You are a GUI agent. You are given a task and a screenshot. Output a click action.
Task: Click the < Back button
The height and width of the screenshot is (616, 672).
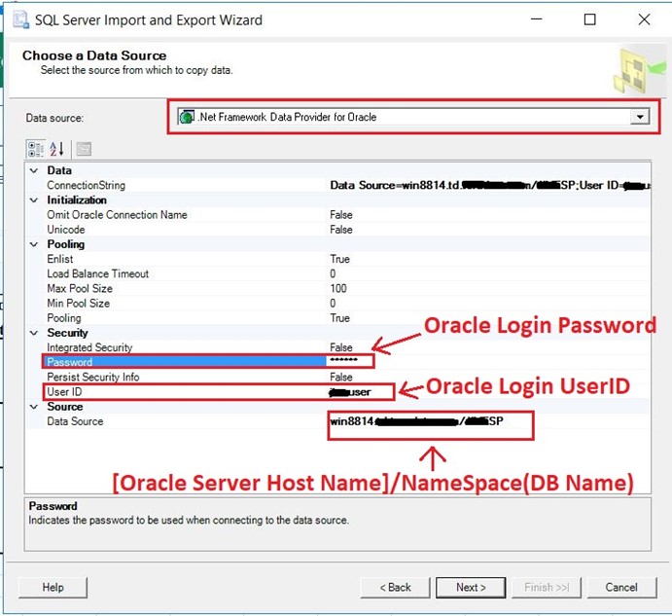pyautogui.click(x=395, y=587)
